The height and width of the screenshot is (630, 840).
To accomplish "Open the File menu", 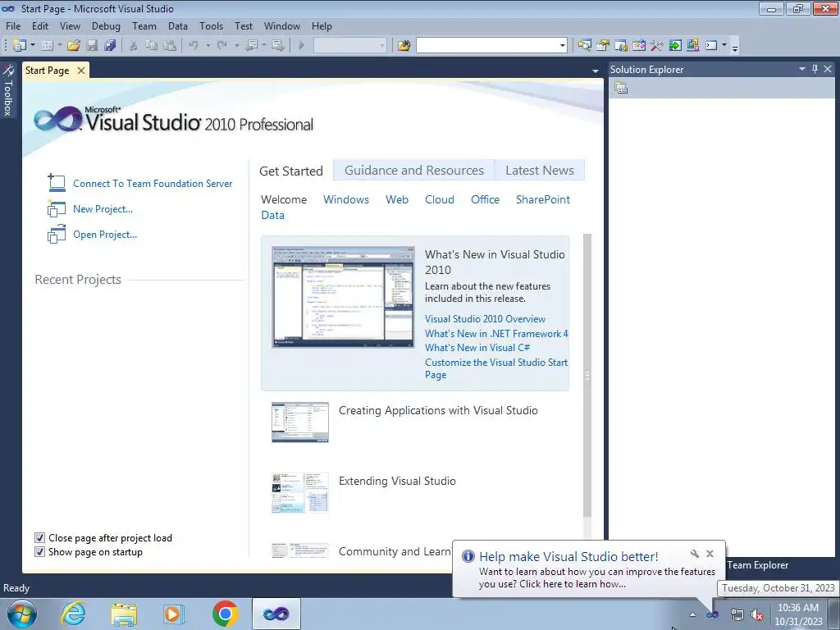I will tap(13, 26).
